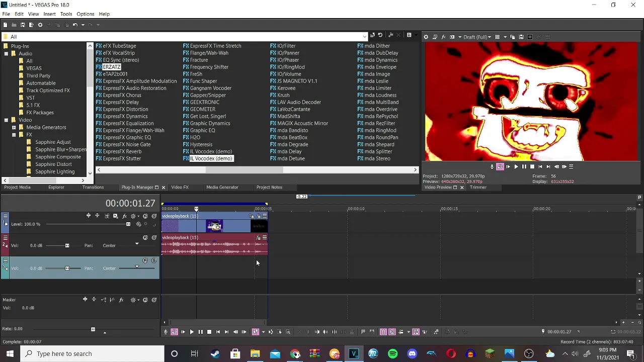Click Play in the timeline transport bar
This screenshot has width=644, height=362.
pyautogui.click(x=192, y=332)
